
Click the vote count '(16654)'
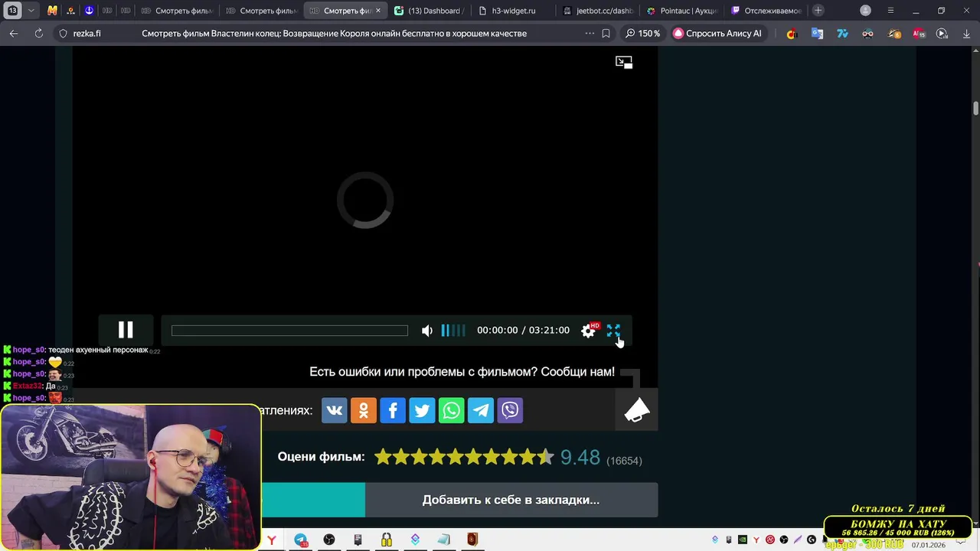(x=624, y=461)
